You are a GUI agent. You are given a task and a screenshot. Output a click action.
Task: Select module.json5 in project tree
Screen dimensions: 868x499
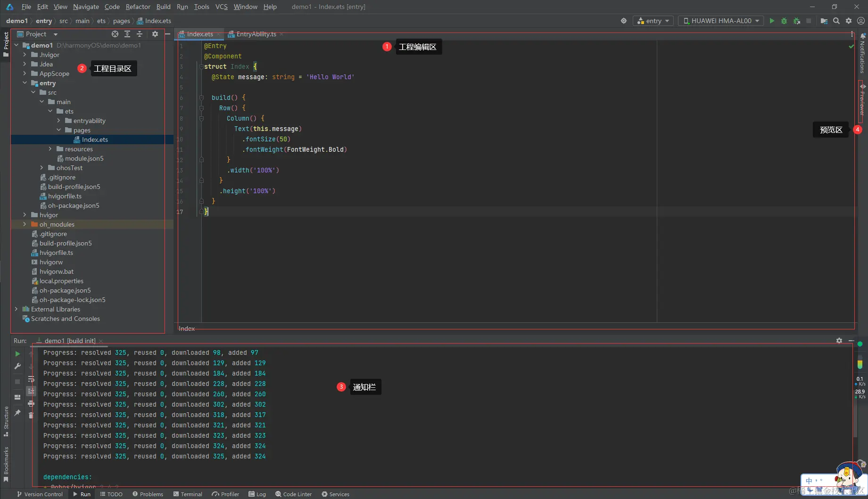(x=84, y=158)
